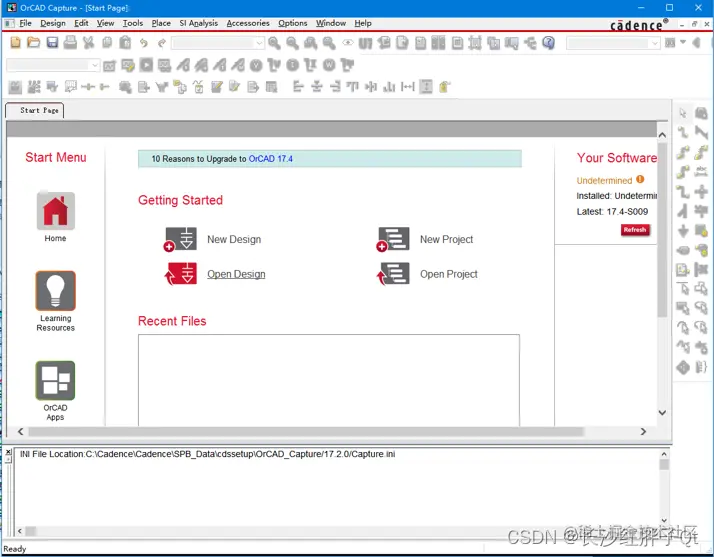Open the Accessories menu
The width and height of the screenshot is (714, 557).
(x=248, y=23)
